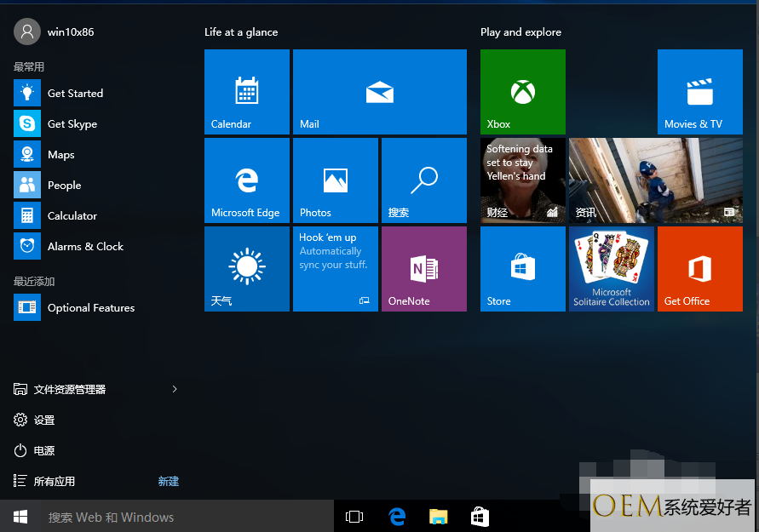Click the Windows Start button
Viewport: 759px width, 532px height.
(x=20, y=517)
